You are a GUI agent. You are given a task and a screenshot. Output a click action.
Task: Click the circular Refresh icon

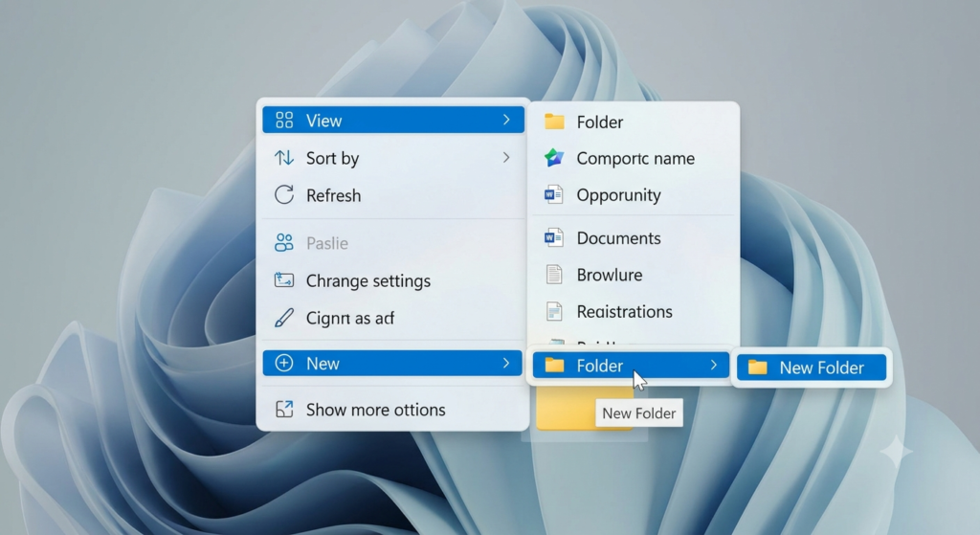(x=284, y=194)
